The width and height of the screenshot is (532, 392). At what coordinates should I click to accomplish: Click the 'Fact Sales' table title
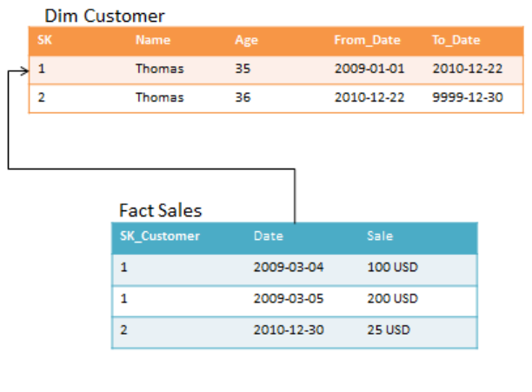click(160, 210)
